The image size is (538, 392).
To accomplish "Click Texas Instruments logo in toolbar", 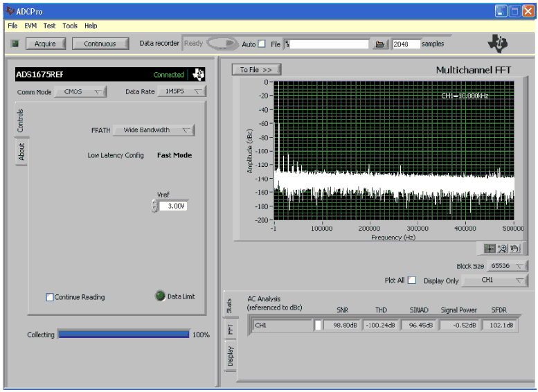I will coord(497,44).
